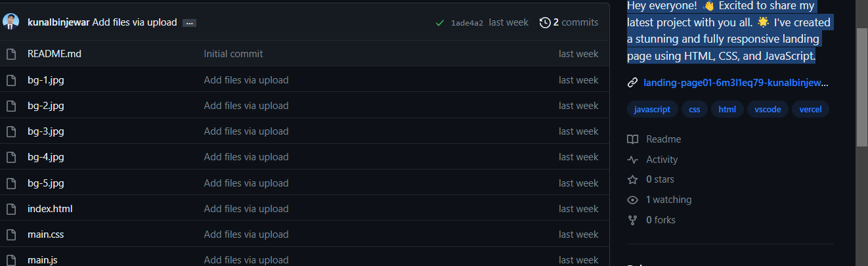Open the index.html file
868x266 pixels.
(x=50, y=209)
